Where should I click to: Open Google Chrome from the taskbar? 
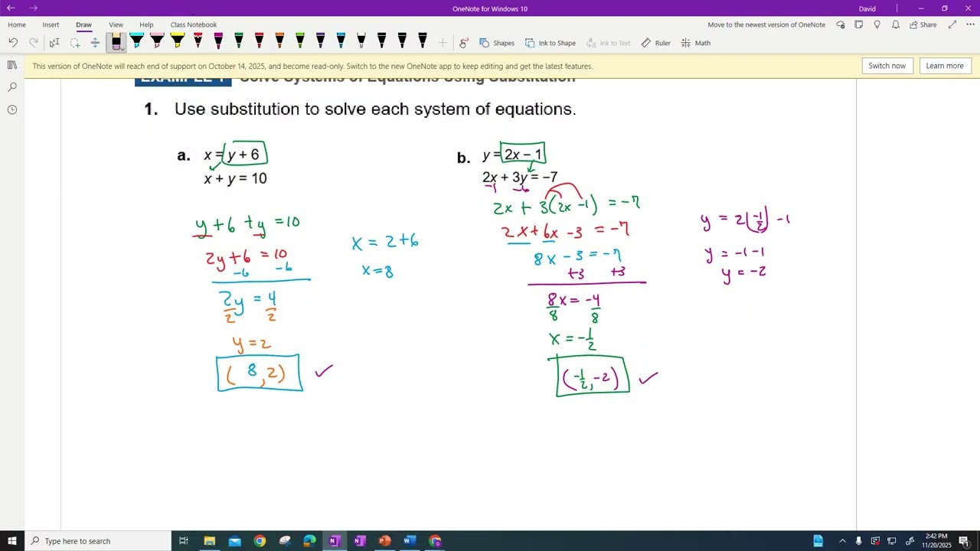pos(260,541)
